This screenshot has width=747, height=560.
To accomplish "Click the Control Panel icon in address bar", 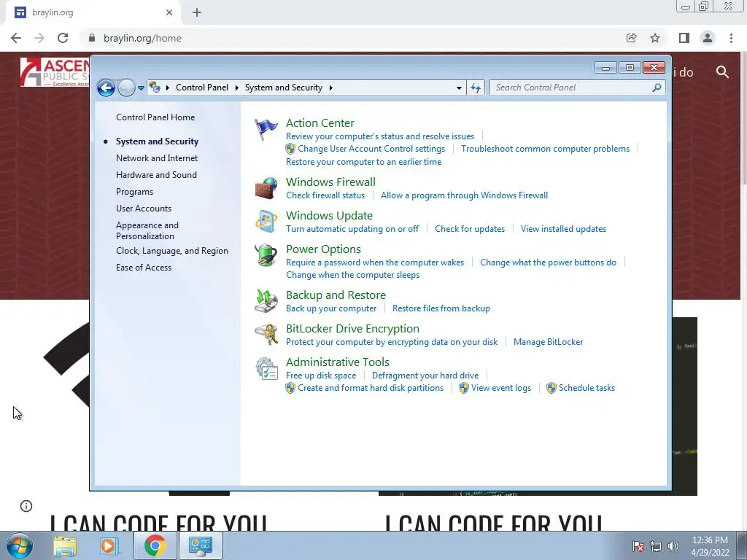I will (x=155, y=87).
